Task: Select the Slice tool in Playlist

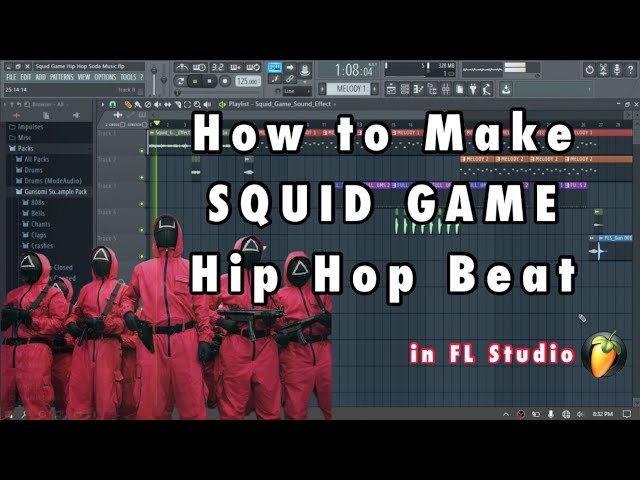Action: [178, 105]
